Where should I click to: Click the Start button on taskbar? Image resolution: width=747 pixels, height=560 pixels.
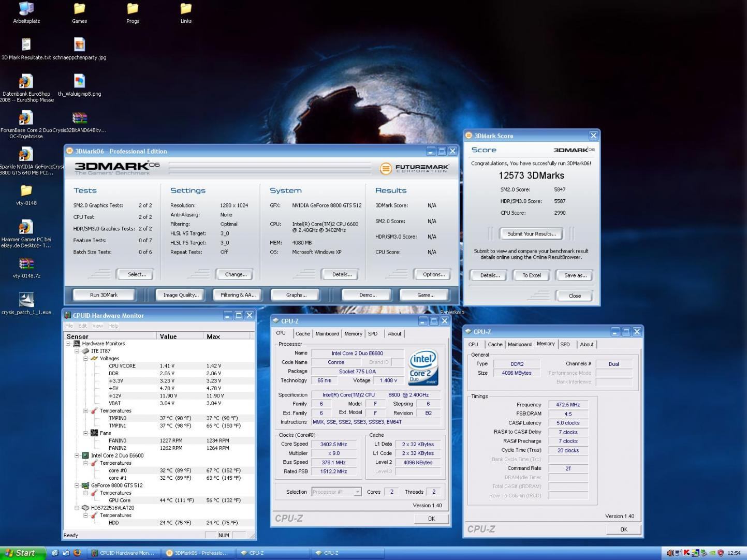coord(23,553)
